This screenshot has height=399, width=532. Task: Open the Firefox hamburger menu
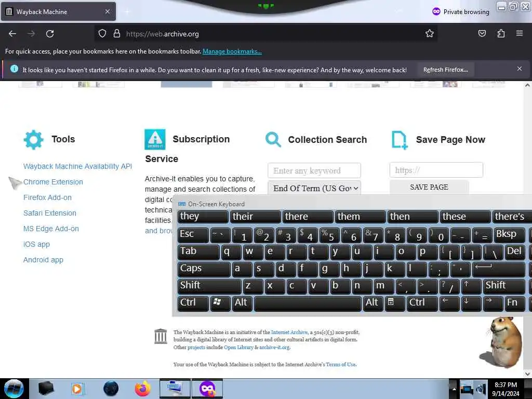click(520, 33)
